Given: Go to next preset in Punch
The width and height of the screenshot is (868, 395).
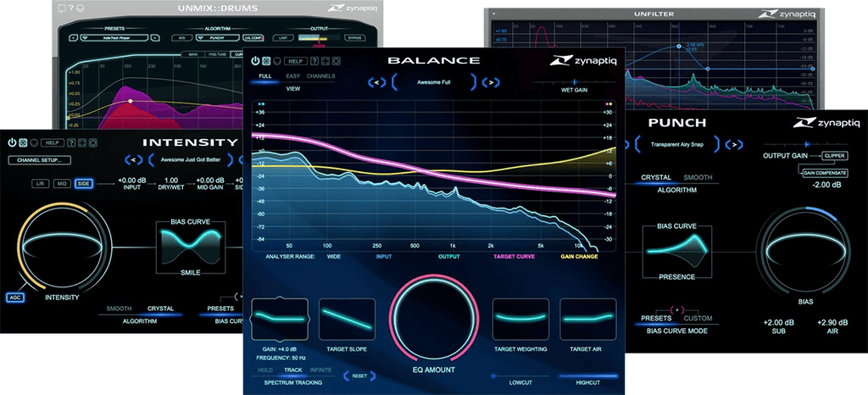Looking at the screenshot, I should 734,145.
